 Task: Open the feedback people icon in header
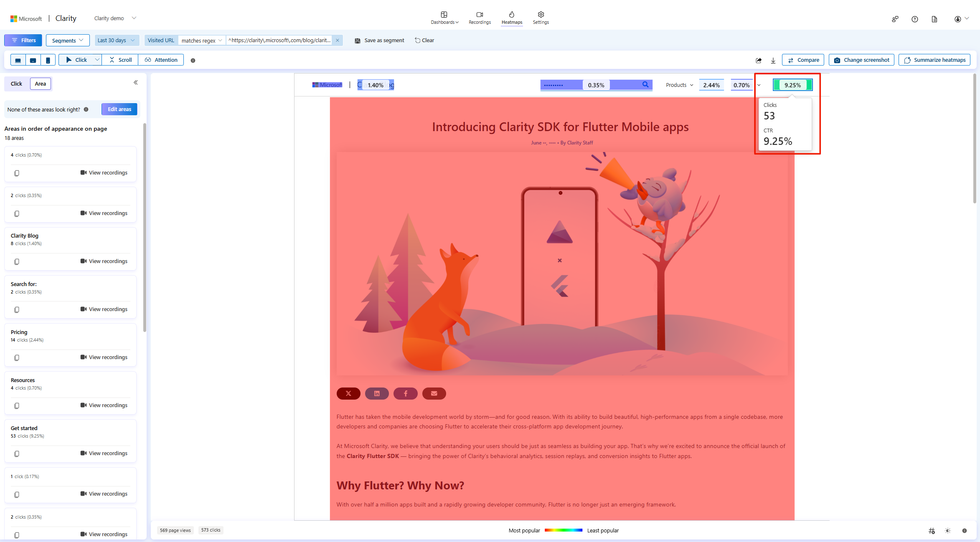pos(895,19)
